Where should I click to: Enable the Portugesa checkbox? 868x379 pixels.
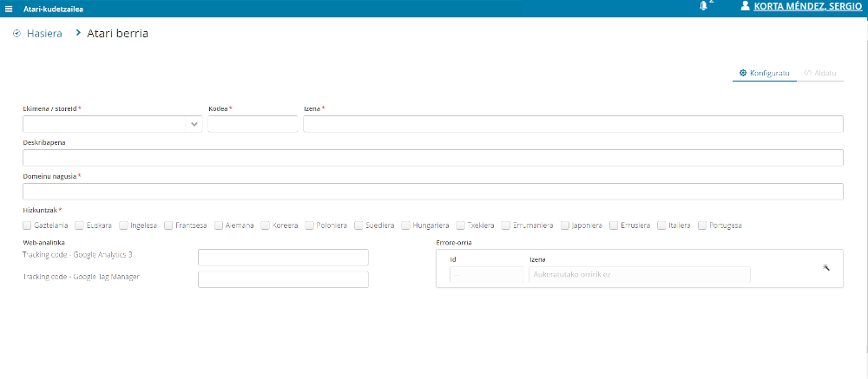point(702,225)
